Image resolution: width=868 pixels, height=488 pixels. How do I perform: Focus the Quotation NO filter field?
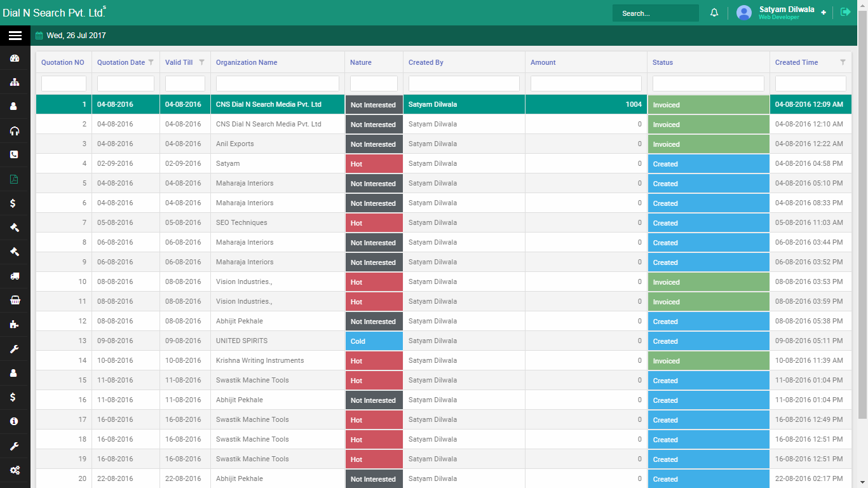pyautogui.click(x=64, y=83)
